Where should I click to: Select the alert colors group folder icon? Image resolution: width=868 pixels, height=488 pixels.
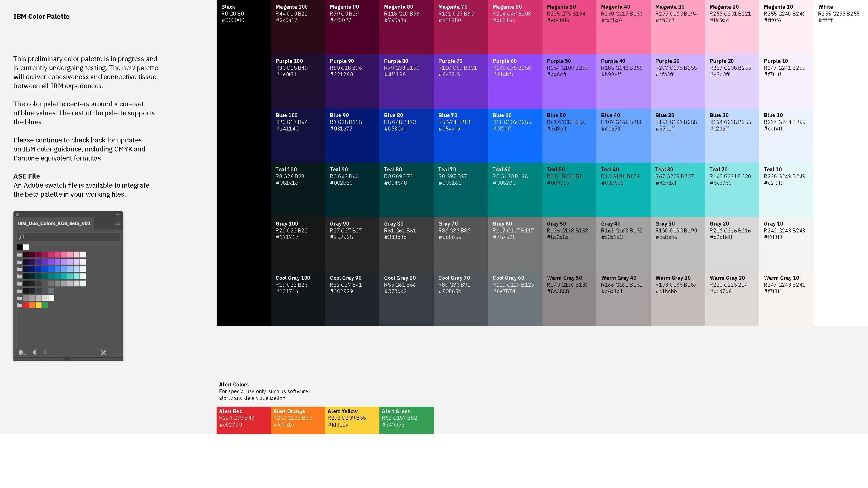tap(20, 305)
